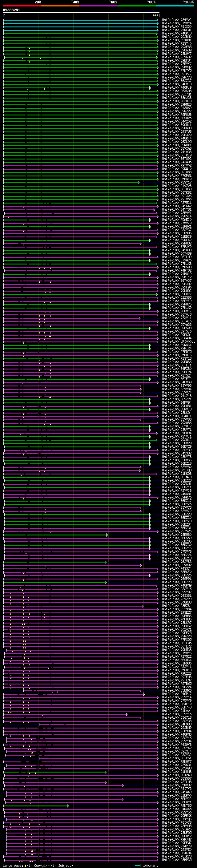
Task: Open hit UniRef100_Q75VY4
Action: pos(177,23)
